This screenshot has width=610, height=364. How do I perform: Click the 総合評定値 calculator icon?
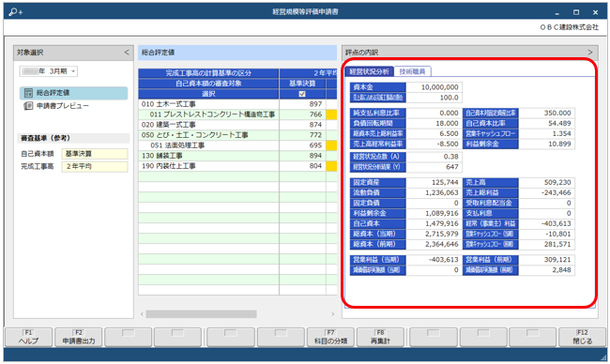[28, 93]
